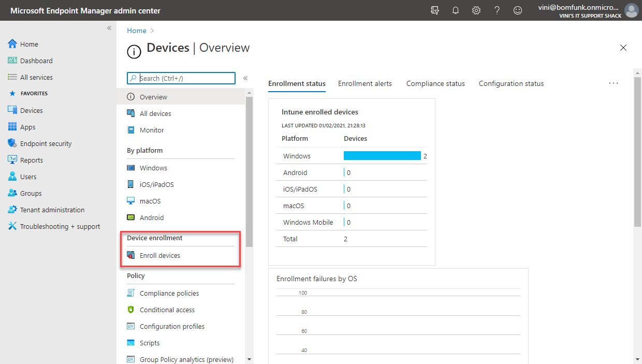
Task: Open the settings gear in header
Action: [476, 10]
